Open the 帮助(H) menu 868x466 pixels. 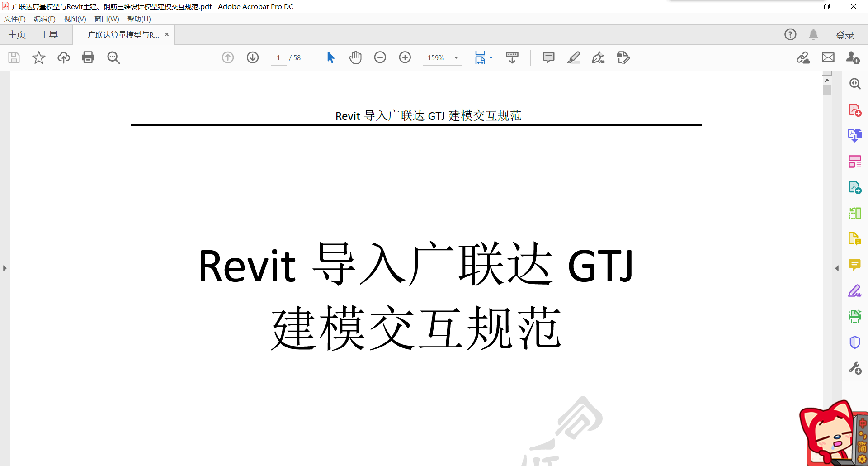pyautogui.click(x=139, y=19)
